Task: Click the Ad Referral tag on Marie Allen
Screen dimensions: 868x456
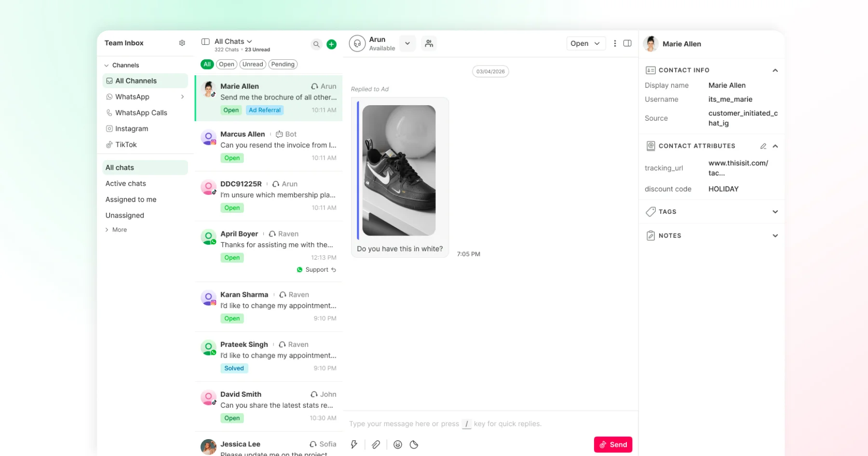Action: 265,110
